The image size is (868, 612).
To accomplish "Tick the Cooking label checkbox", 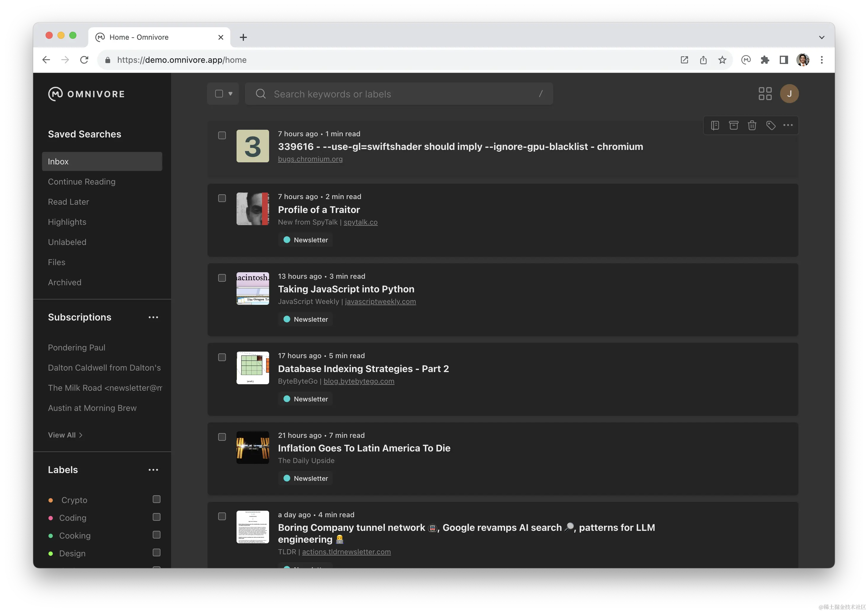I will (157, 535).
